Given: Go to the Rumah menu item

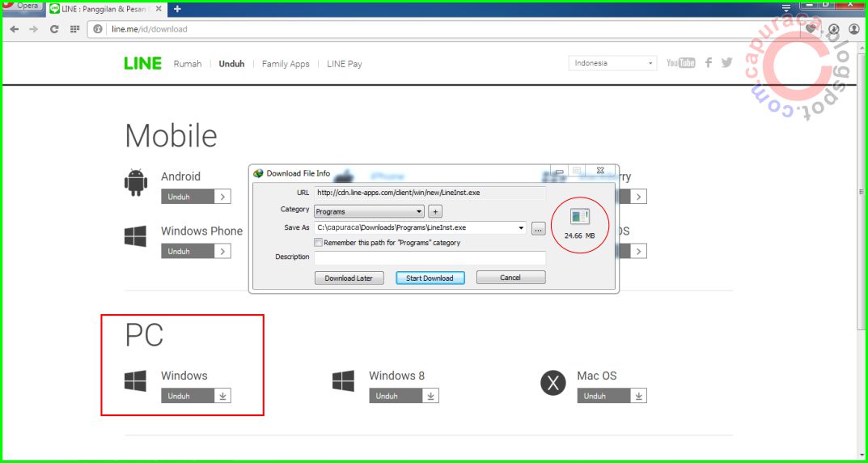Looking at the screenshot, I should (x=188, y=64).
